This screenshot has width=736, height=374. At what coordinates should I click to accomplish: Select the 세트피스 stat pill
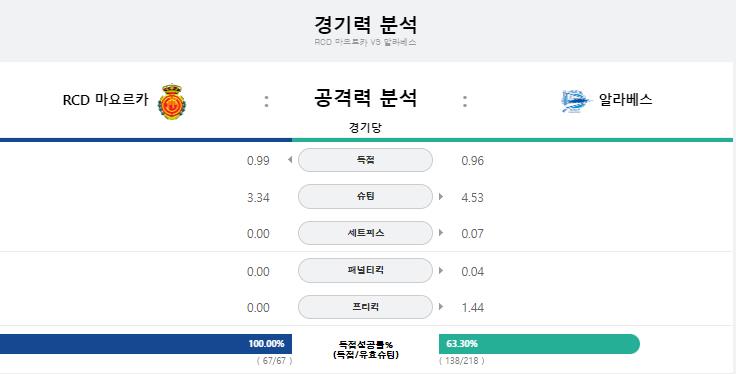(x=365, y=233)
